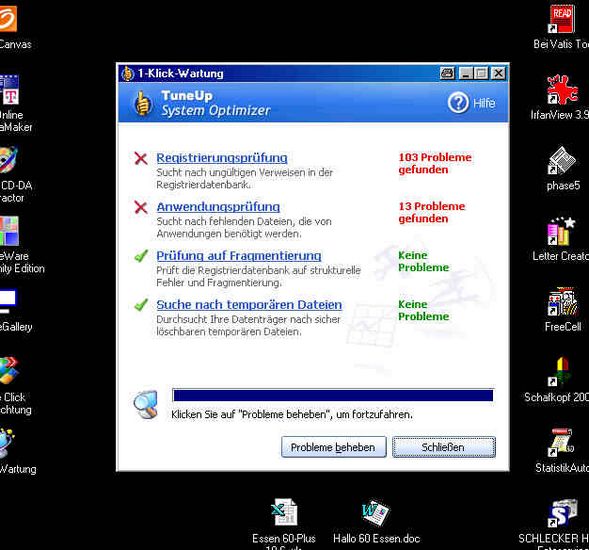Click the description 'Sucht nach ungültigen Verweisen'

pyautogui.click(x=245, y=178)
